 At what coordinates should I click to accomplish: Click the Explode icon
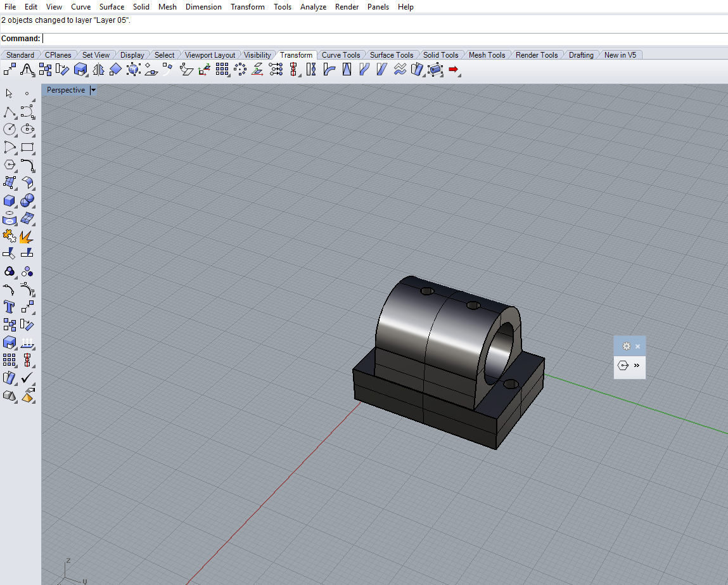(x=27, y=236)
